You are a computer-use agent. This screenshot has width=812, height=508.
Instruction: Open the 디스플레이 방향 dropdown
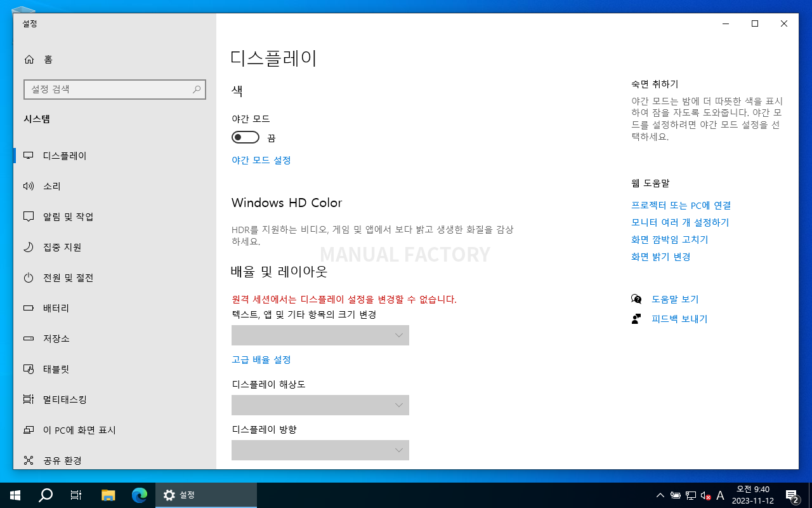320,450
